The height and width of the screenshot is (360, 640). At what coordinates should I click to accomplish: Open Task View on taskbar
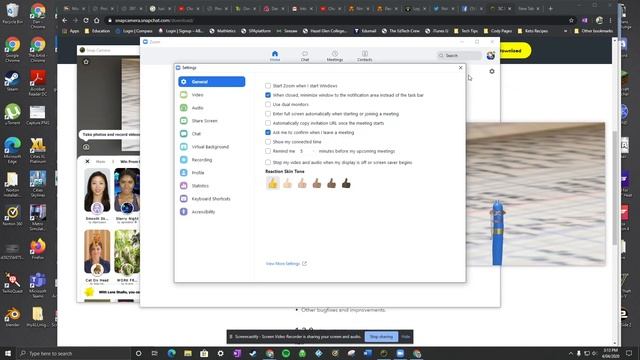(154, 353)
